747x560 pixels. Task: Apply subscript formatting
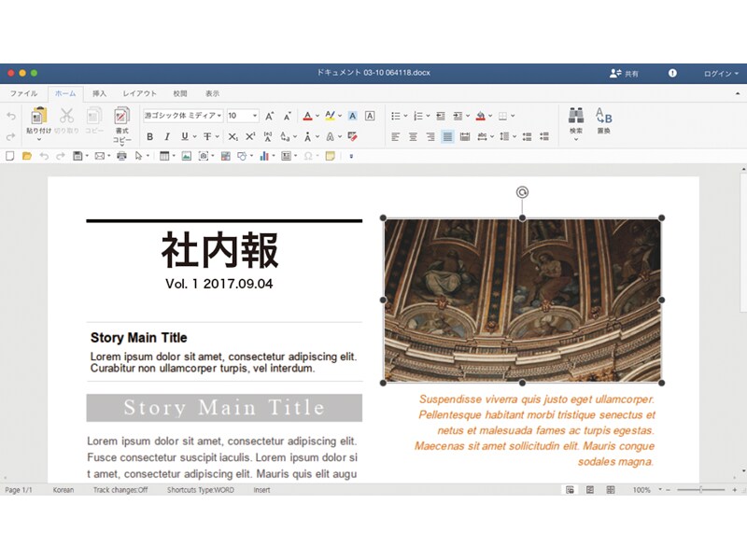pos(233,137)
